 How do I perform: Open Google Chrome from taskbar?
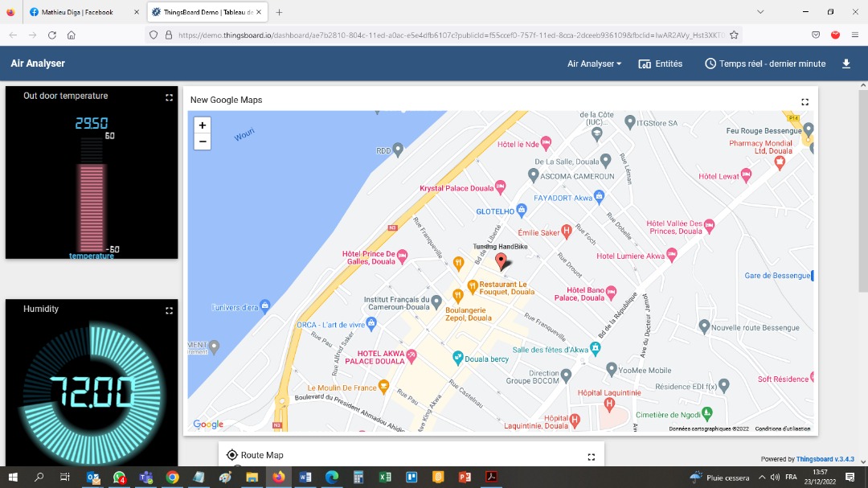pyautogui.click(x=172, y=477)
